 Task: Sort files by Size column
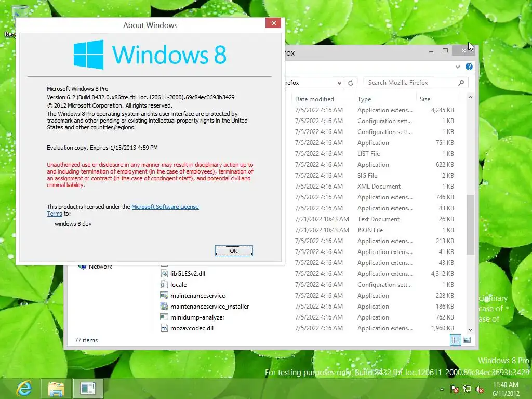[425, 99]
